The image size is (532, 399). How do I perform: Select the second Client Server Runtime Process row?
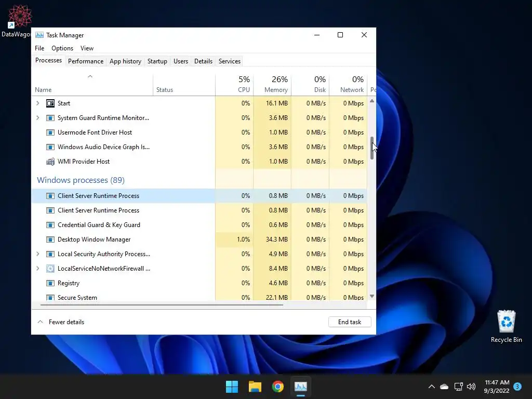click(199, 210)
